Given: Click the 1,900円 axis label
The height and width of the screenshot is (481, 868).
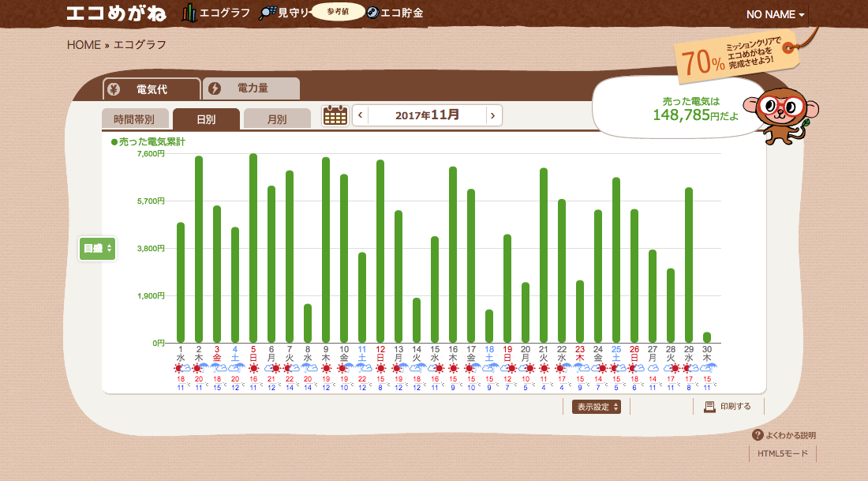Looking at the screenshot, I should click(151, 296).
